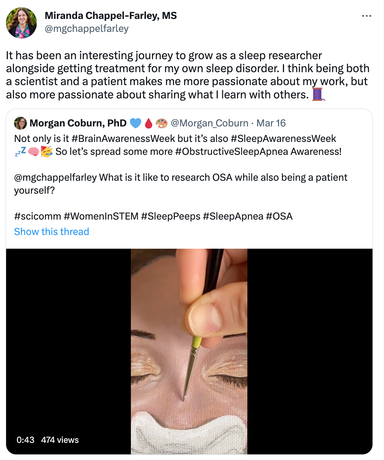Screen dimensions: 384x460
Task: Click Miranda Chappel-Farley, MS display name
Action: 111,15
